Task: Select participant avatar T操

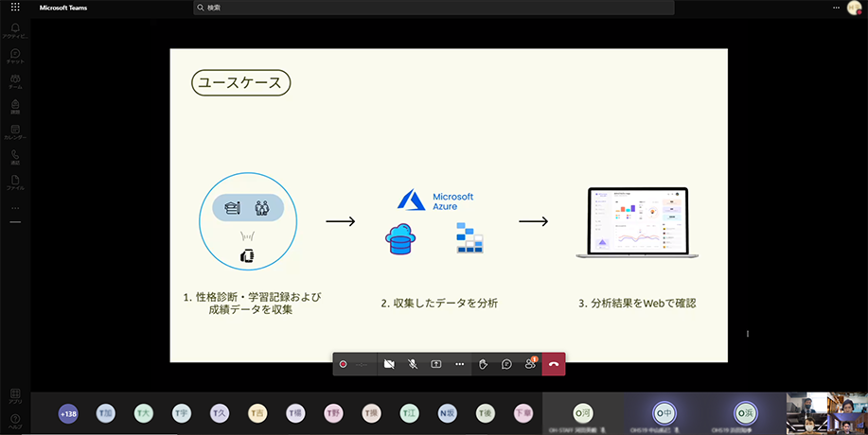Action: [x=372, y=413]
